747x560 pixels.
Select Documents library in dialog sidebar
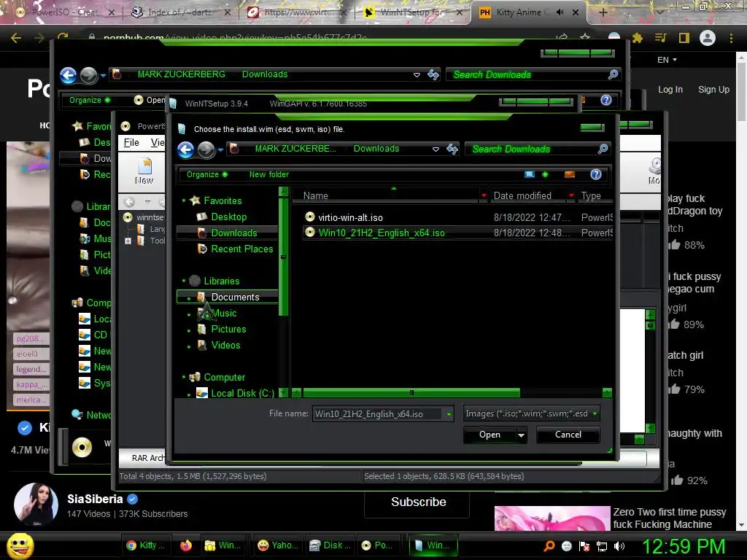point(235,297)
